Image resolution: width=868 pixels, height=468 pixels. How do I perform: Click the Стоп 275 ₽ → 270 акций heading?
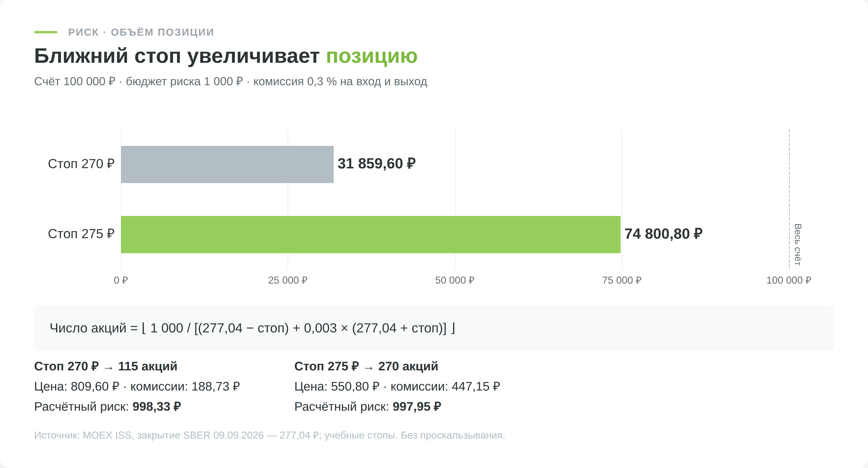tap(366, 366)
